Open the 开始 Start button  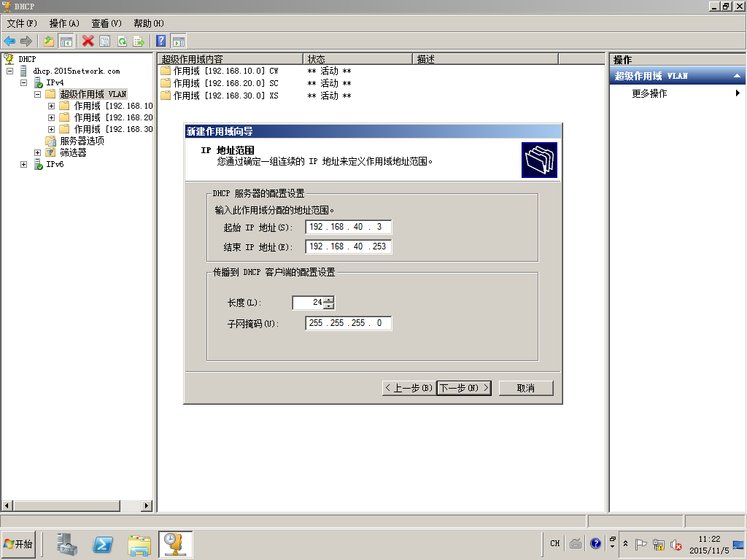[x=18, y=544]
